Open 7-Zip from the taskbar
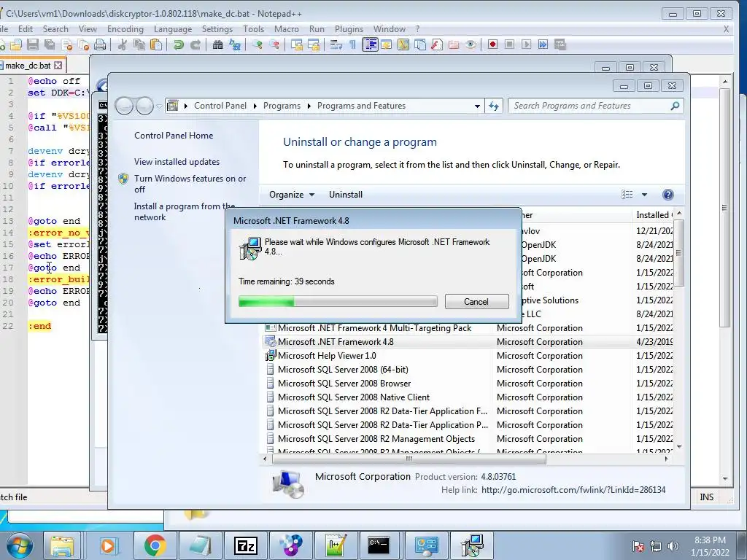Viewport: 747px width, 560px height. tap(246, 545)
